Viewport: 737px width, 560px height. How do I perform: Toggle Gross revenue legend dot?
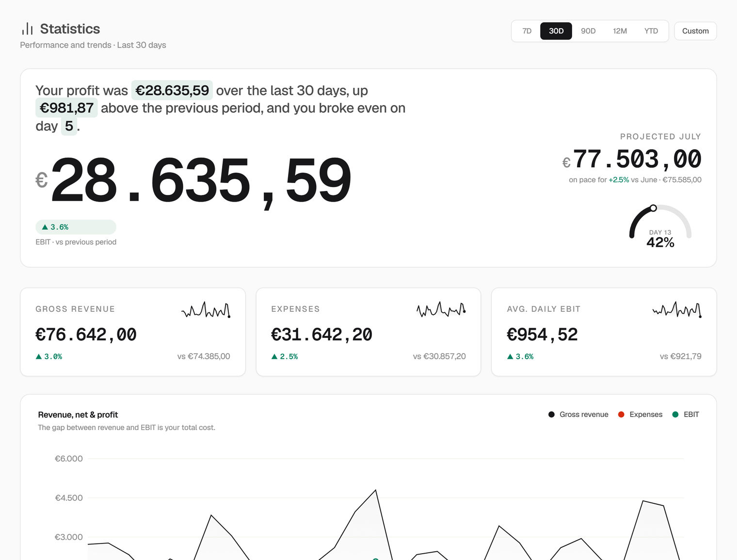click(551, 415)
